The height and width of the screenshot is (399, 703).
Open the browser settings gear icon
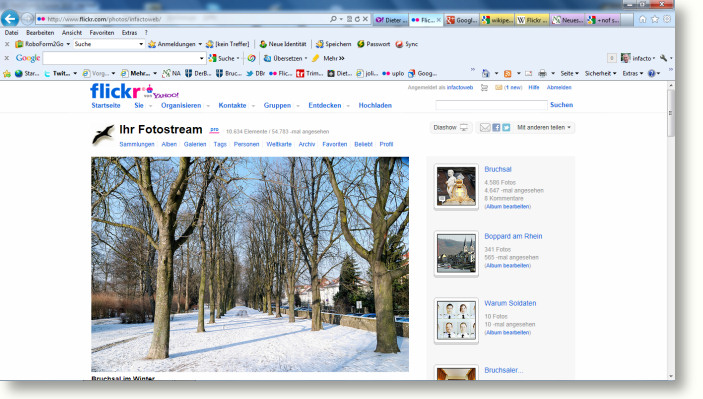click(667, 19)
